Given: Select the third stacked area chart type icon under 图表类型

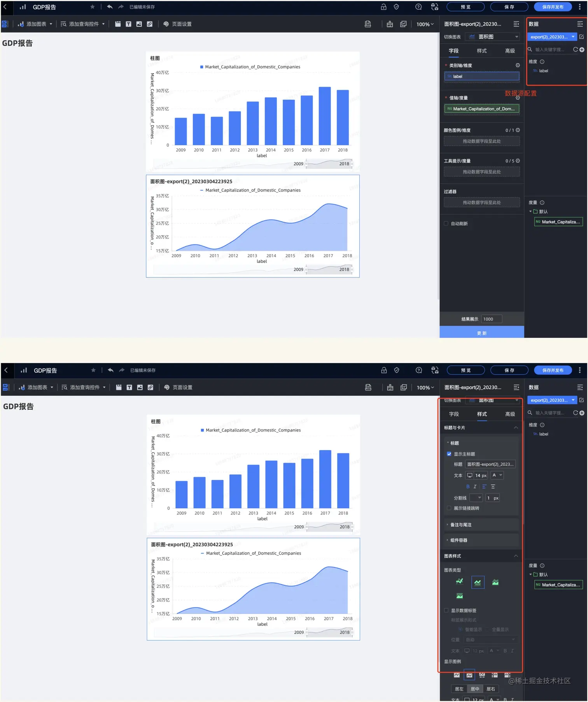Looking at the screenshot, I should [x=495, y=583].
